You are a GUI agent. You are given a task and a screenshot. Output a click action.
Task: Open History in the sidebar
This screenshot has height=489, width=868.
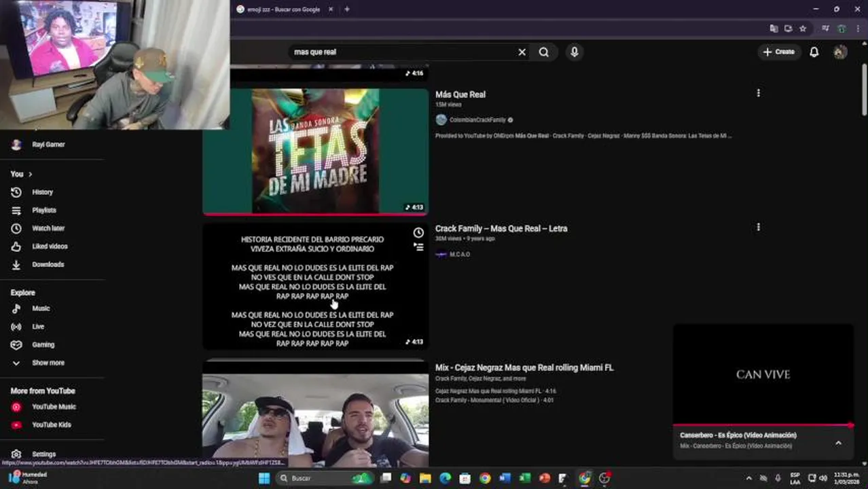click(42, 192)
